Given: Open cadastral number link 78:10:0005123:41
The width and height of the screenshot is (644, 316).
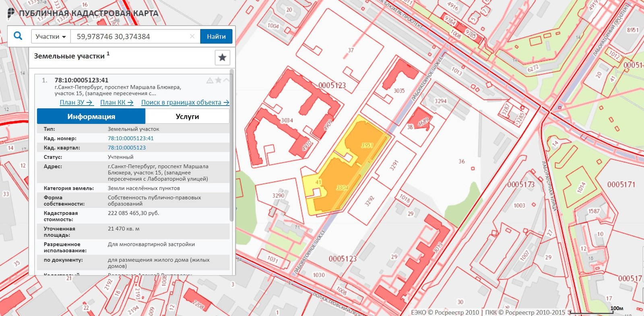Looking at the screenshot, I should click(130, 138).
